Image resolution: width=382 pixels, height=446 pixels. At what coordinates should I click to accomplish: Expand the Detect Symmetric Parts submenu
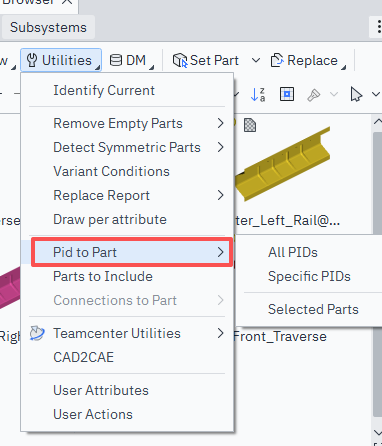(x=220, y=147)
